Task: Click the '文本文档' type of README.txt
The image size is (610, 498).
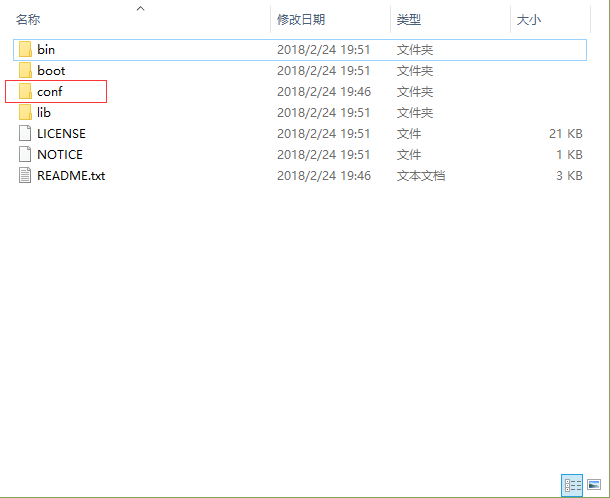Action: (x=421, y=175)
